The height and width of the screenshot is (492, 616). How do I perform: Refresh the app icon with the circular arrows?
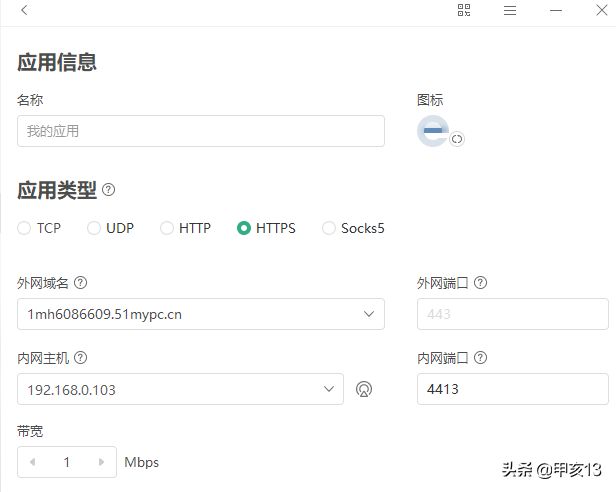pos(456,139)
